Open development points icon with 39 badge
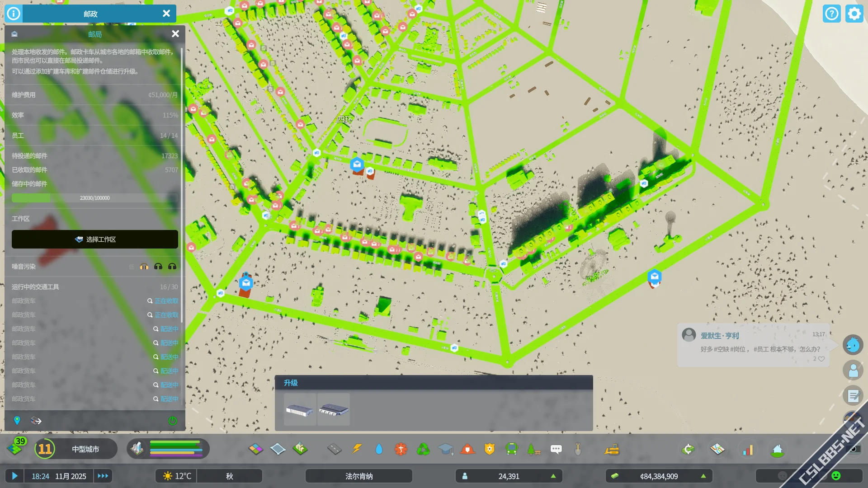This screenshot has height=488, width=868. (16, 448)
